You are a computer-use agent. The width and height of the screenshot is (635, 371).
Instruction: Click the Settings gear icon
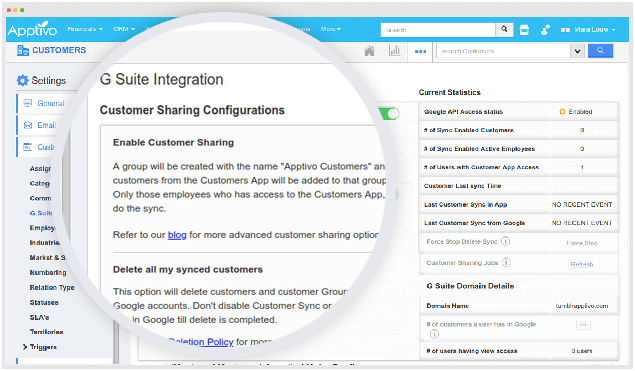22,80
